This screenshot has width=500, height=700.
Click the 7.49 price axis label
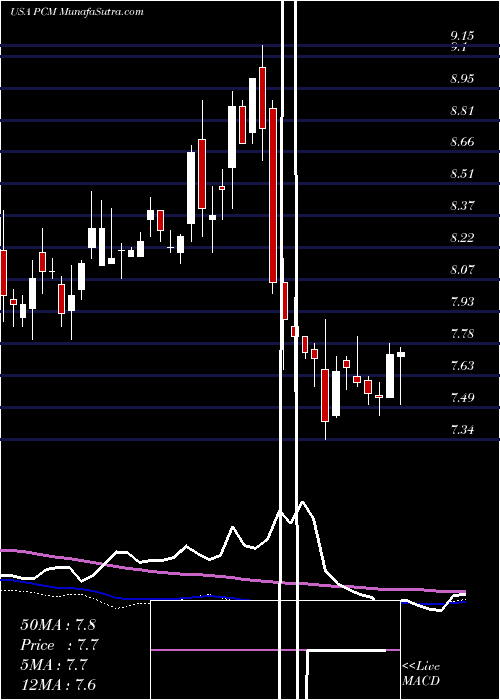pyautogui.click(x=462, y=398)
